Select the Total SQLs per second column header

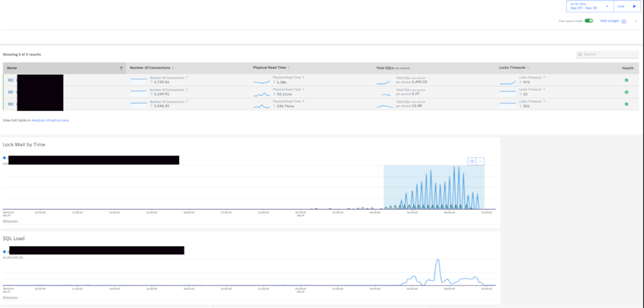point(393,68)
